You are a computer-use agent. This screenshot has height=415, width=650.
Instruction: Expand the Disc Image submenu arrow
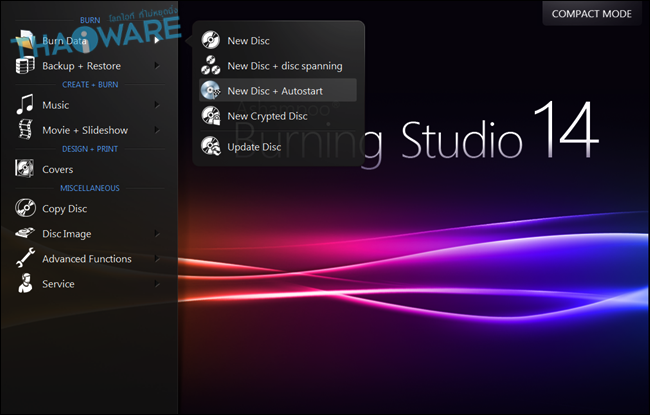tap(157, 233)
